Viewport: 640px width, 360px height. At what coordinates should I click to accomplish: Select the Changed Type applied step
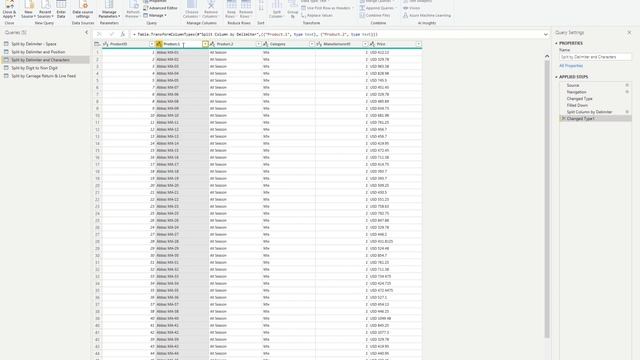coord(579,98)
